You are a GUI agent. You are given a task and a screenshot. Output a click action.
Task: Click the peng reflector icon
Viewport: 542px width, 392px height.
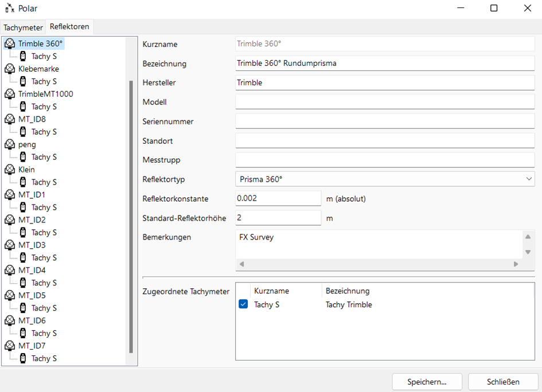pyautogui.click(x=10, y=144)
